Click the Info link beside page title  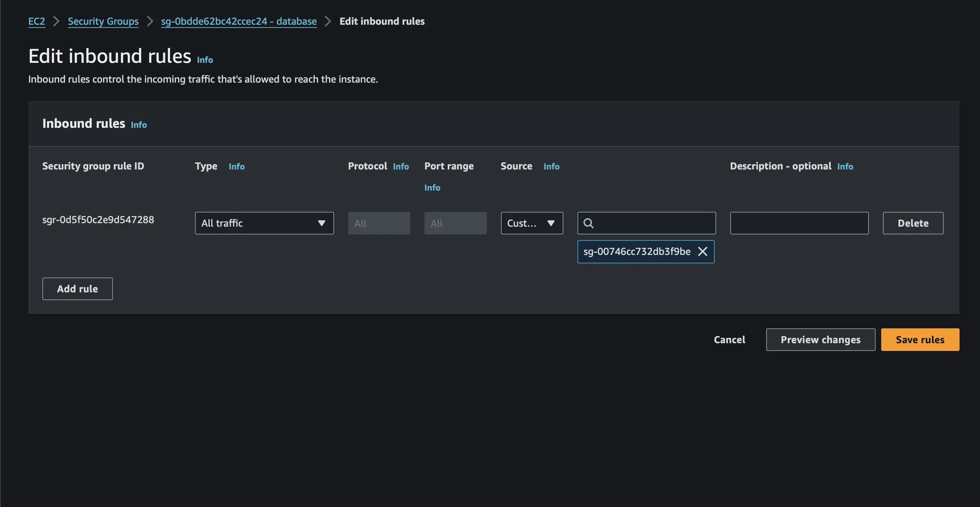205,60
